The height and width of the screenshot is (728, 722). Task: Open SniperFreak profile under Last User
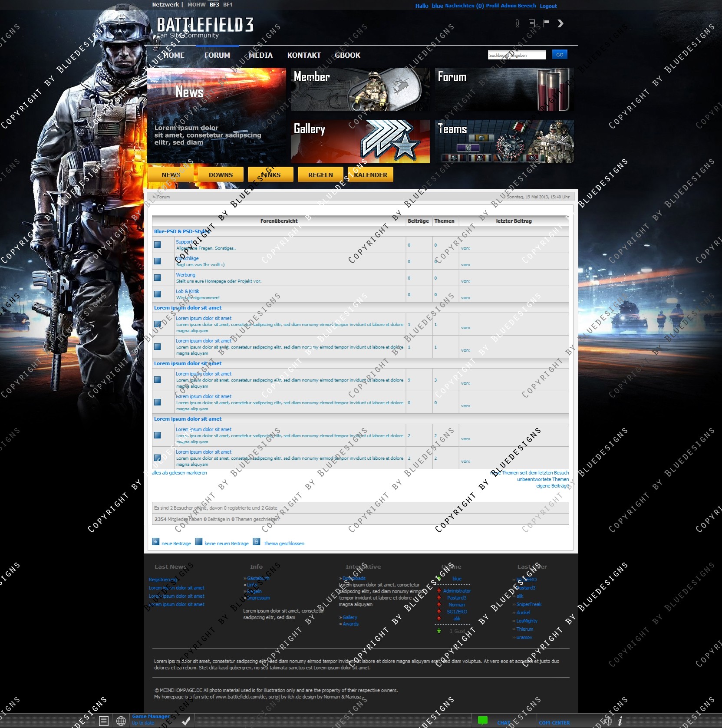coord(529,604)
